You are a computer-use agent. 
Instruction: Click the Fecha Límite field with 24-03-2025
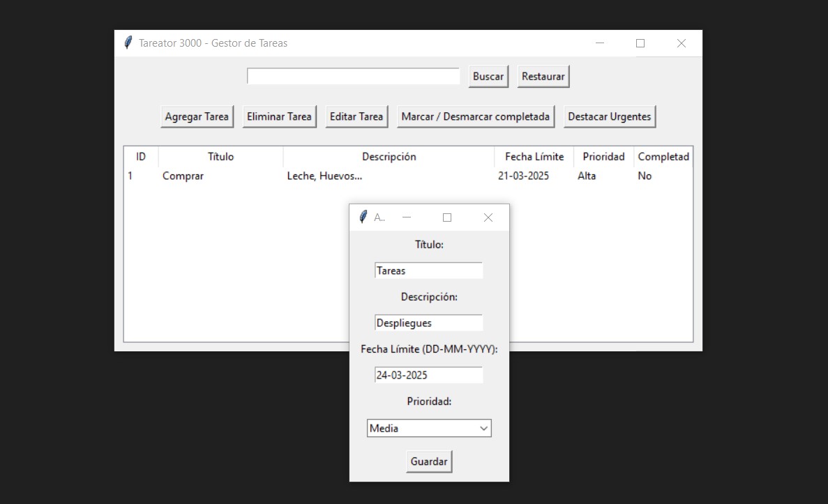point(428,375)
